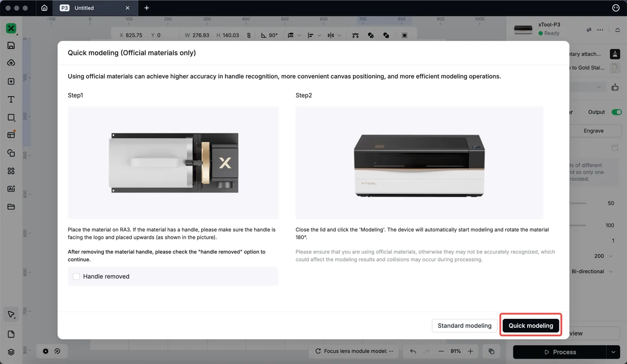Collapse the device panel with up arrow
This screenshot has width=627, height=364.
point(617,30)
